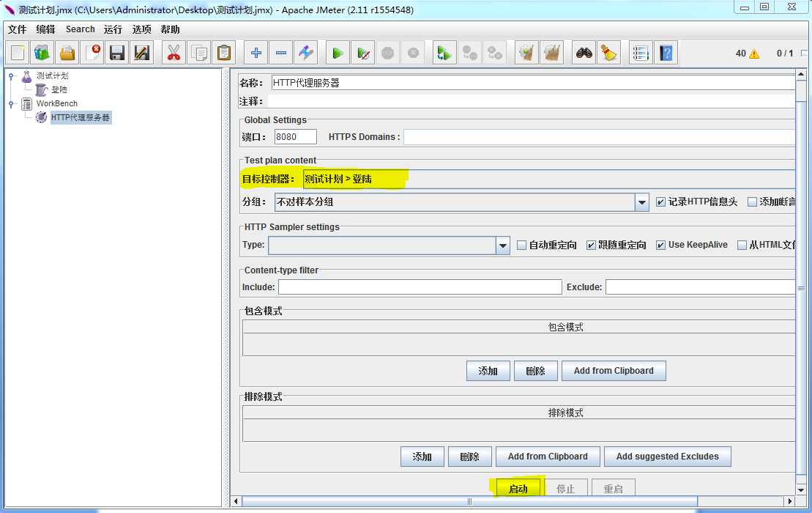Click the Toggle enable/disable icon
The height and width of the screenshot is (513, 812).
[305, 53]
